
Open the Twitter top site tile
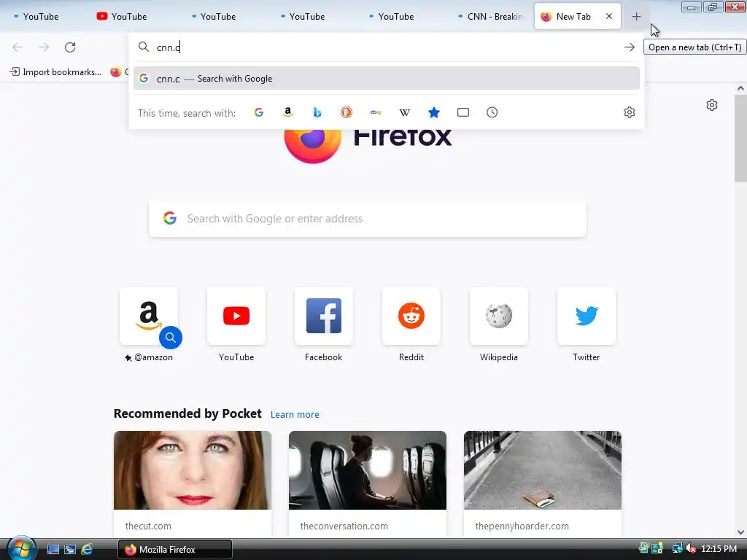[x=586, y=316]
